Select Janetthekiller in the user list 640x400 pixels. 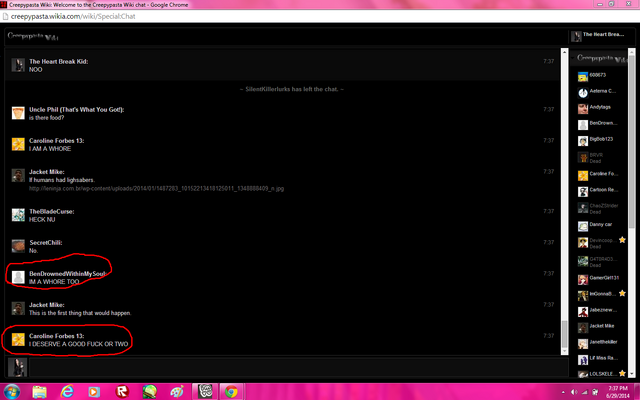599,343
